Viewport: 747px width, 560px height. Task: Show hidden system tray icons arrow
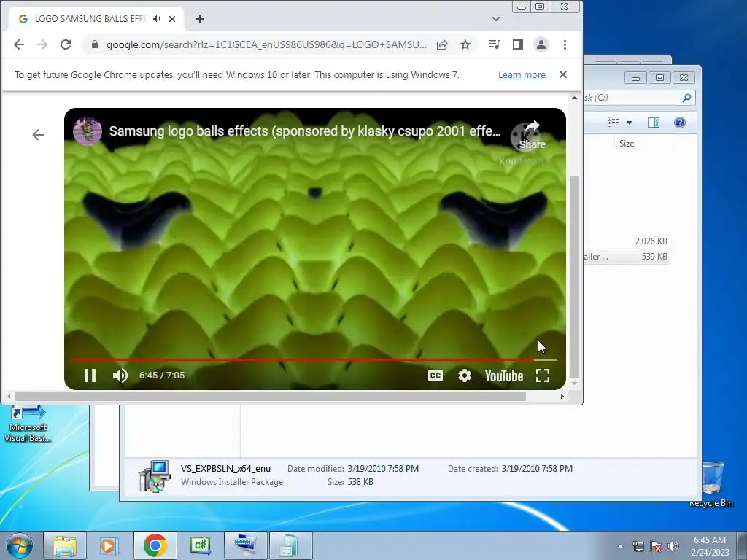click(x=620, y=546)
